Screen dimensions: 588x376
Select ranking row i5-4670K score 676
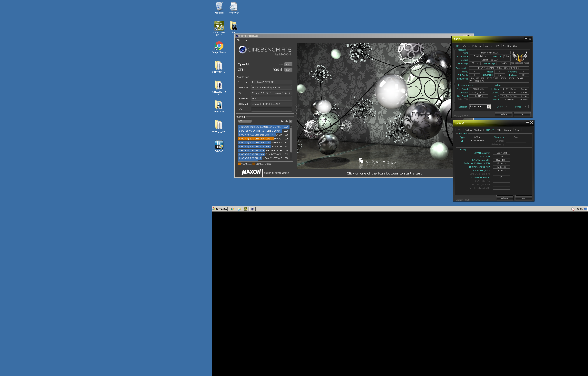264,150
